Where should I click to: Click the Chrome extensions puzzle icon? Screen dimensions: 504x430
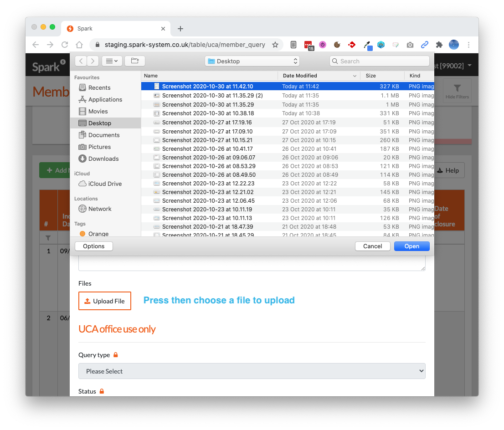point(439,45)
